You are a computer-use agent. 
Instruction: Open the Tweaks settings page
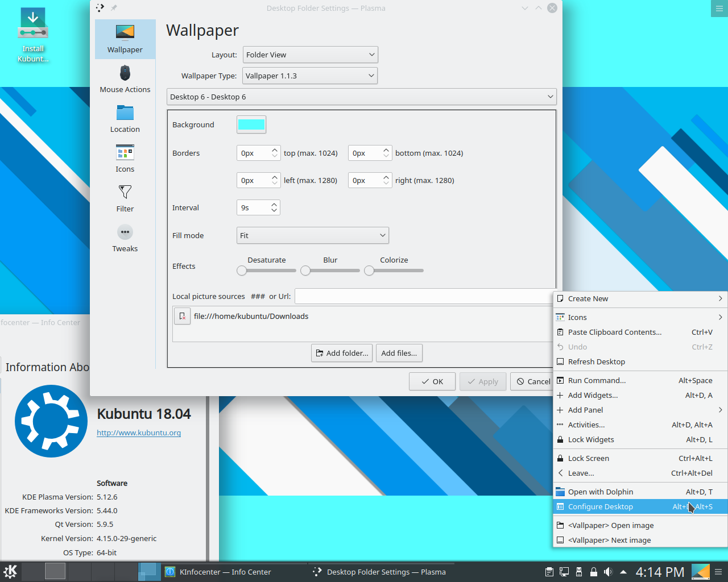tap(125, 238)
